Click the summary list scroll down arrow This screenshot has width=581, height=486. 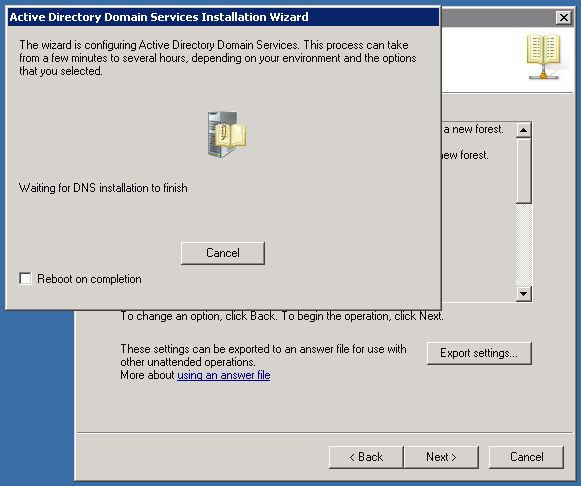pos(524,294)
